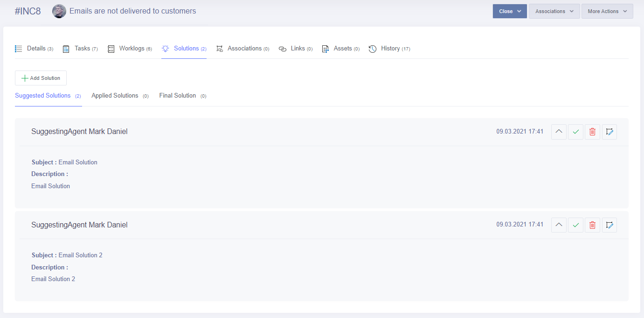Click the requester avatar next to incident title

click(x=59, y=11)
